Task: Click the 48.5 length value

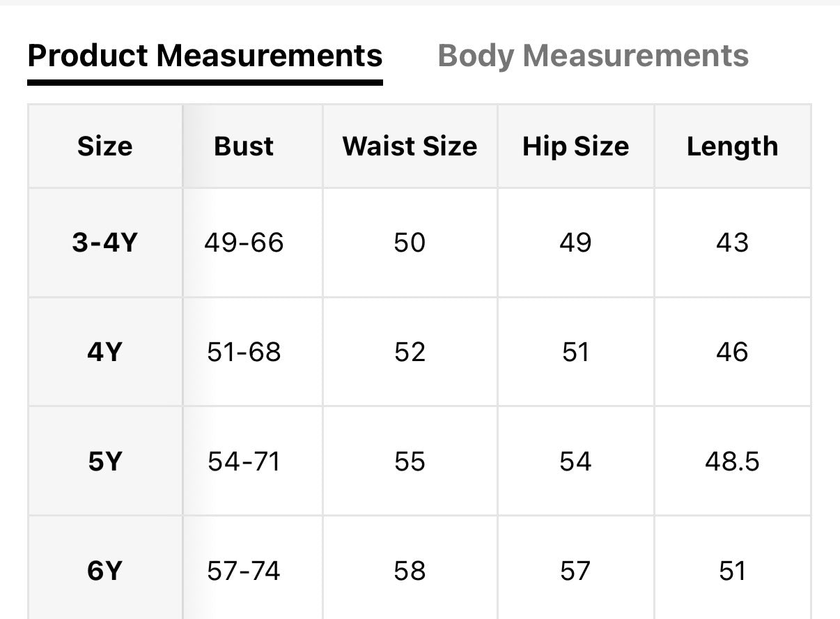Action: tap(732, 461)
